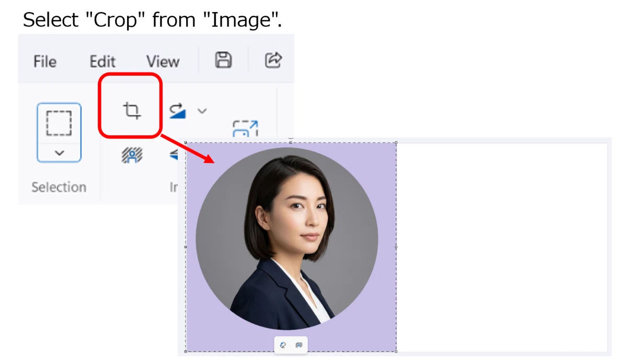Click the Rotate icon in the ribbon
621x364 pixels.
point(177,111)
